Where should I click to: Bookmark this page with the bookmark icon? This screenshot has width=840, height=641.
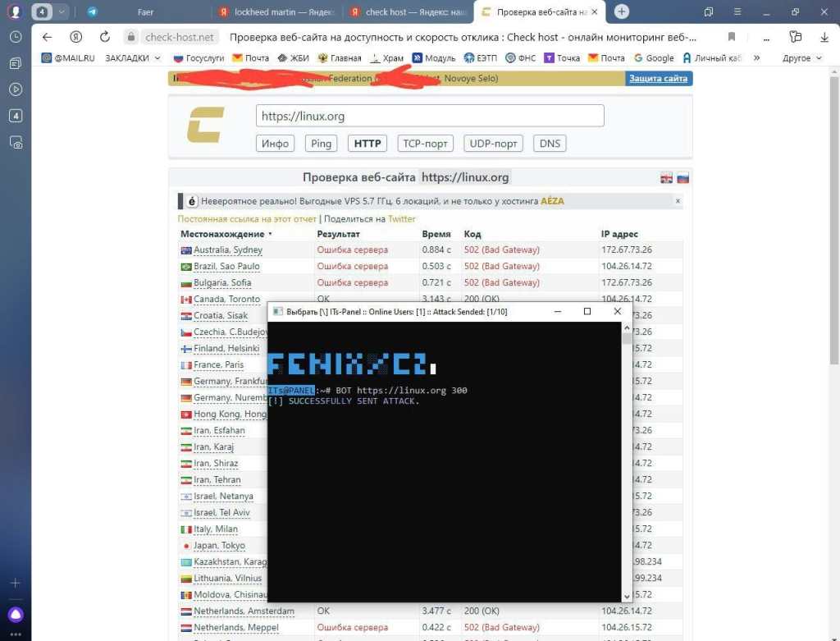[732, 37]
